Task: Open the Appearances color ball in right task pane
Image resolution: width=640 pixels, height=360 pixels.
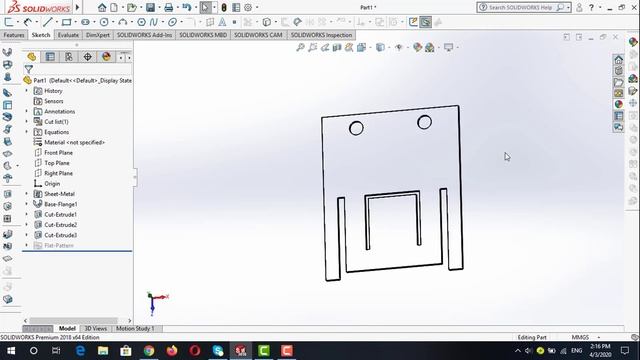Action: tap(618, 104)
